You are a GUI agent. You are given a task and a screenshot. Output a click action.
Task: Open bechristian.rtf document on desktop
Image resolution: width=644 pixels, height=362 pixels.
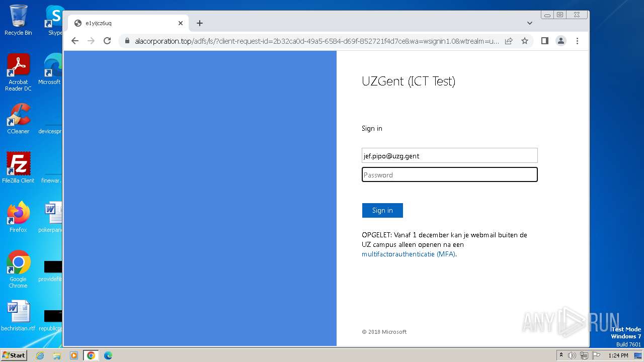[x=18, y=316]
